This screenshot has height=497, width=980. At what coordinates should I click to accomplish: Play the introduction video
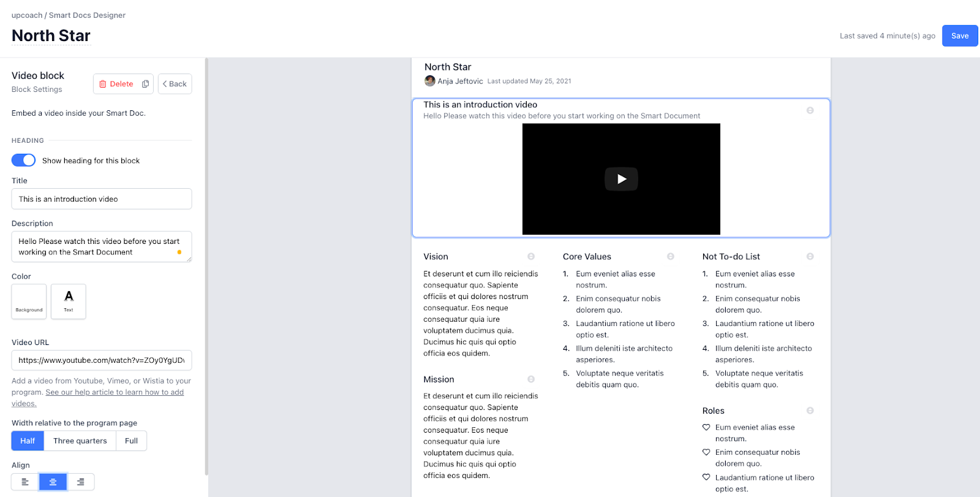(x=621, y=179)
